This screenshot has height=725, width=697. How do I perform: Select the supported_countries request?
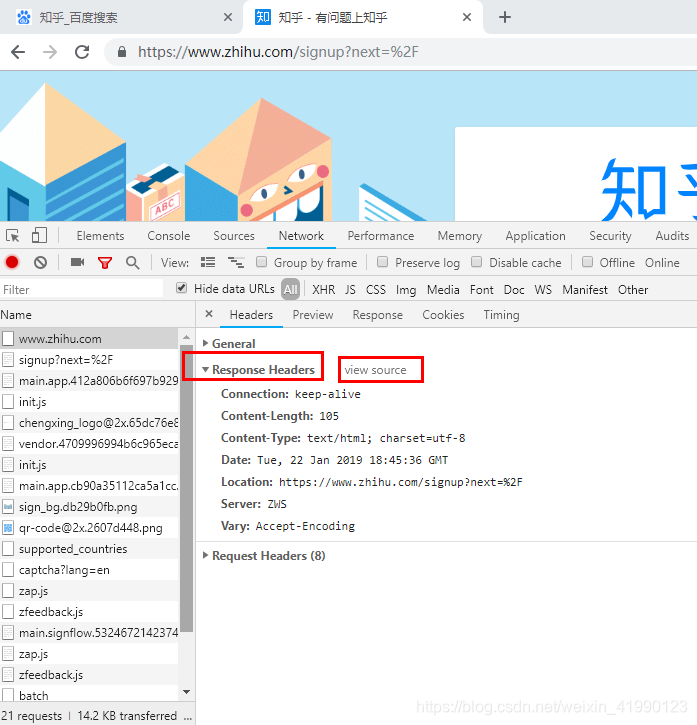tap(90, 549)
